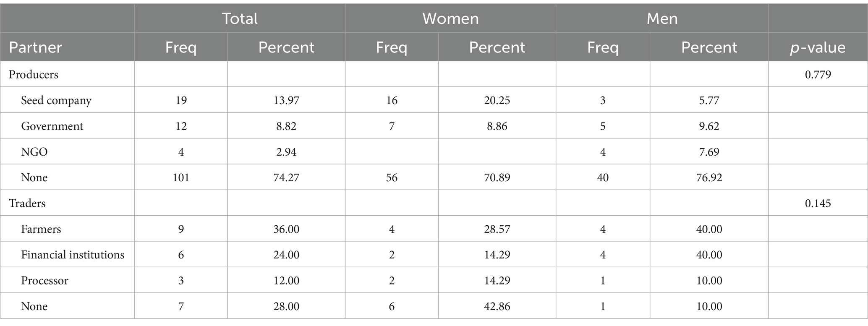Select the 42.86 women percent cell
The width and height of the screenshot is (868, 326).
[x=497, y=306]
